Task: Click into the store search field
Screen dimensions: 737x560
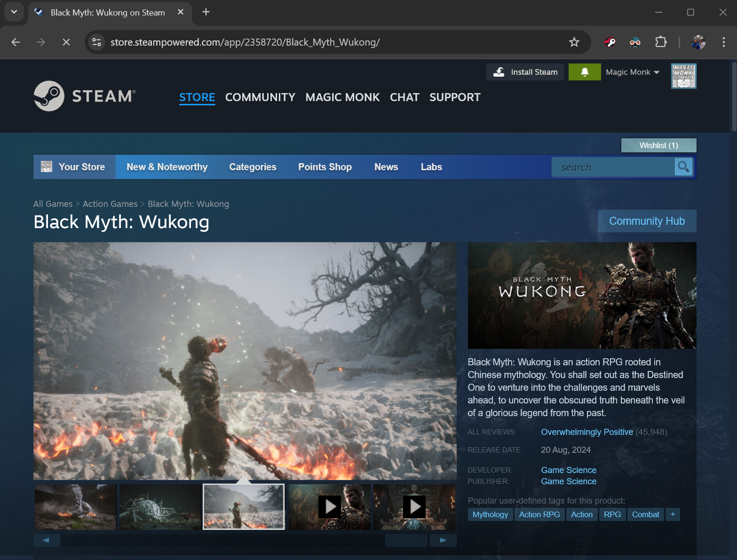Action: (613, 167)
